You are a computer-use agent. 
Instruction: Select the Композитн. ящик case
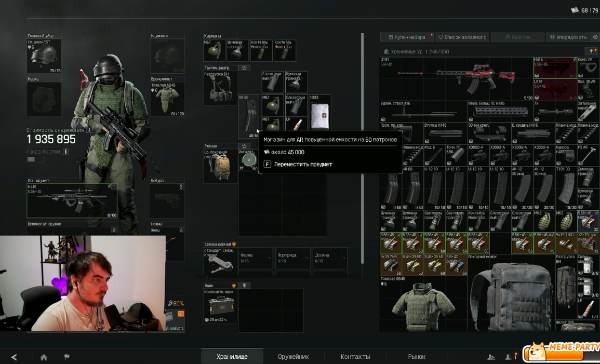click(x=220, y=305)
